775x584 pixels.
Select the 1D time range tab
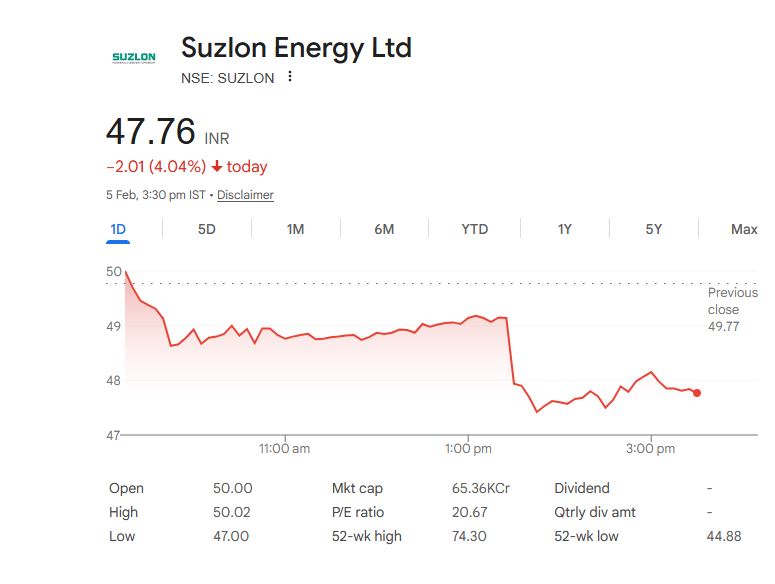[118, 229]
